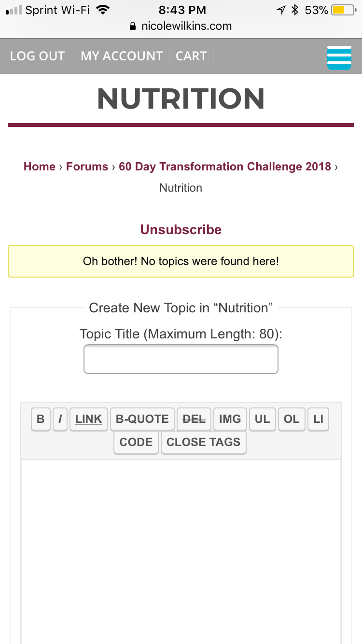This screenshot has width=362, height=644.
Task: Click the CLOSE TAGS button
Action: (203, 442)
